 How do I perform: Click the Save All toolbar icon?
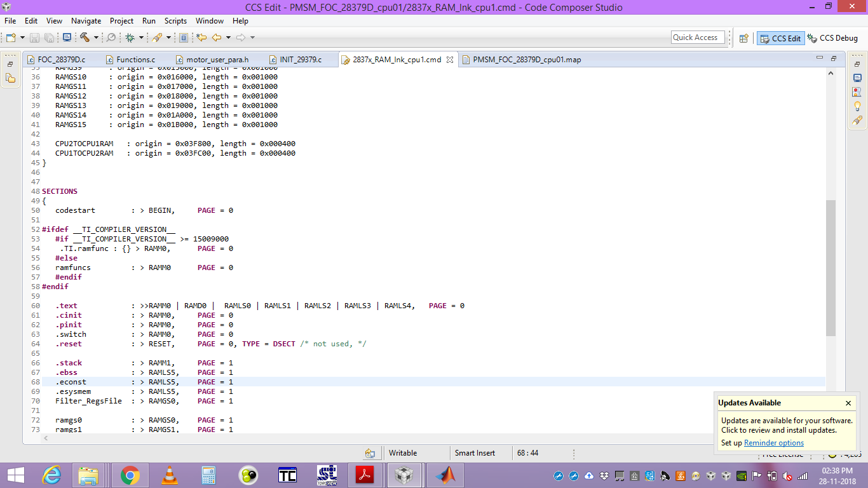(49, 37)
